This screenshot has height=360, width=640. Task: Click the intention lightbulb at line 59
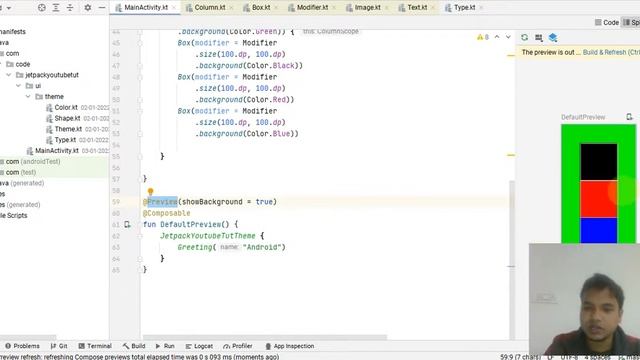(x=150, y=191)
